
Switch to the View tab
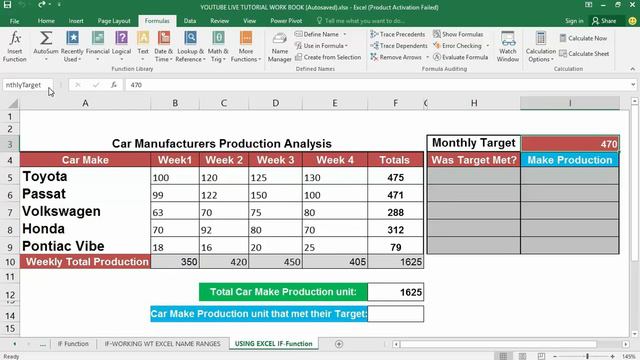249,21
